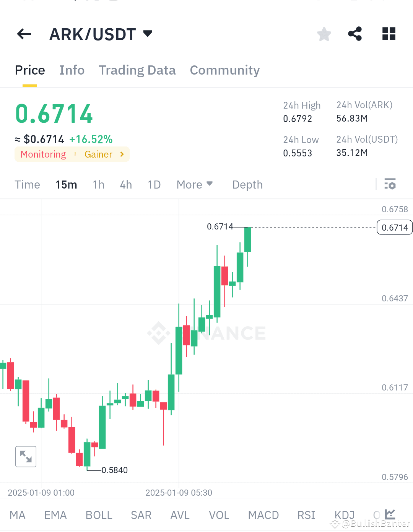Switch to the Info tab

pos(72,70)
